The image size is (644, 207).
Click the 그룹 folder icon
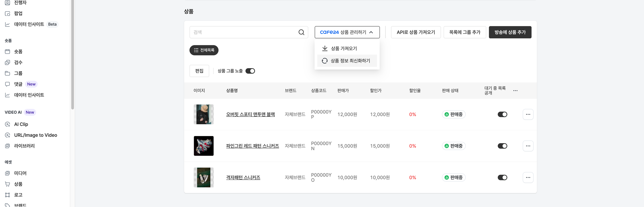[x=8, y=73]
